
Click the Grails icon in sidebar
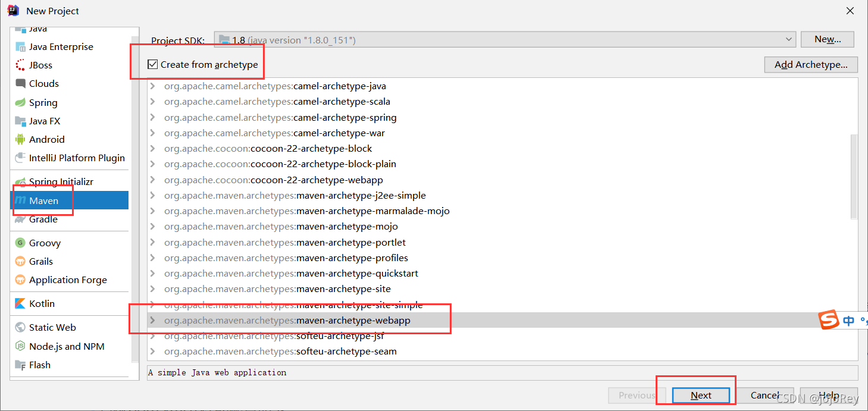click(20, 262)
